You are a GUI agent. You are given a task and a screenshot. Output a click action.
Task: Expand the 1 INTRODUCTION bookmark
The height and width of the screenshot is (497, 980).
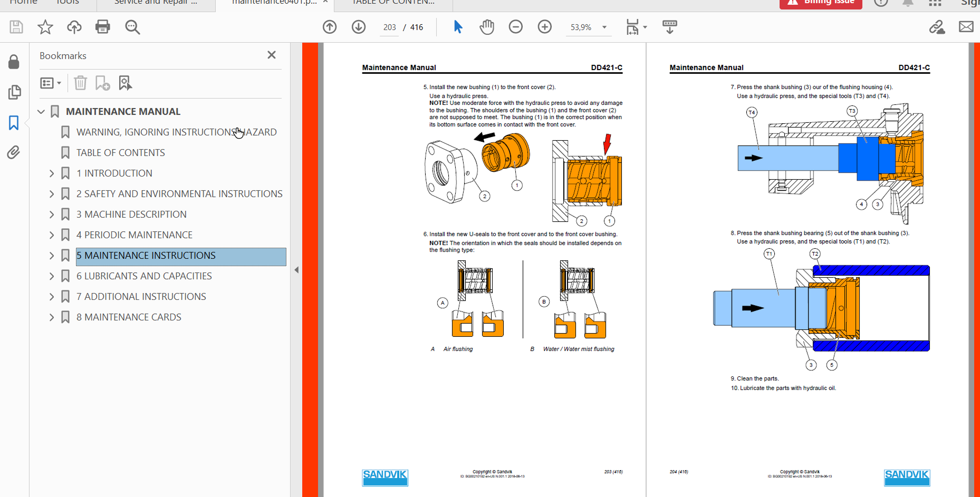point(52,173)
